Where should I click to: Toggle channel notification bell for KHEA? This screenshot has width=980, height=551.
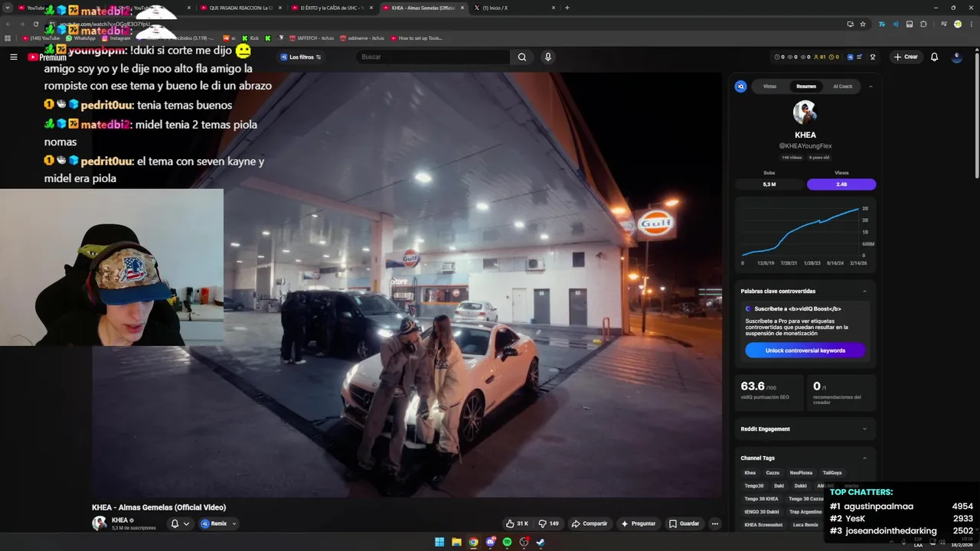tap(175, 523)
